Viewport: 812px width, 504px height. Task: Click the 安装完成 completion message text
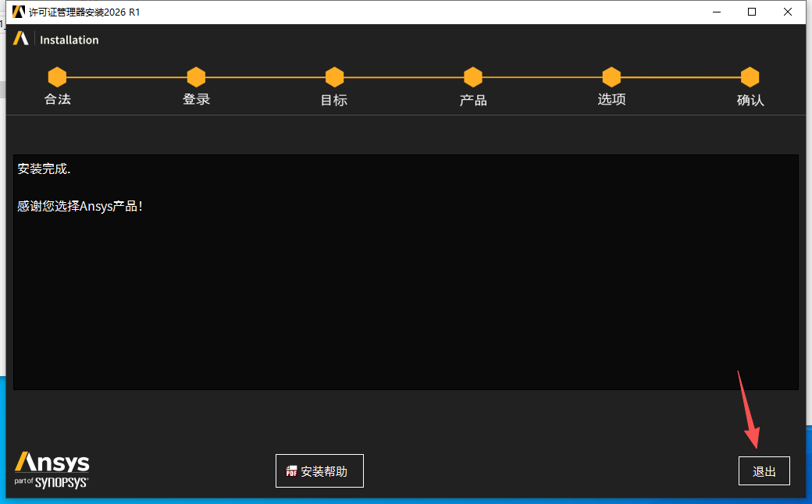(x=43, y=168)
